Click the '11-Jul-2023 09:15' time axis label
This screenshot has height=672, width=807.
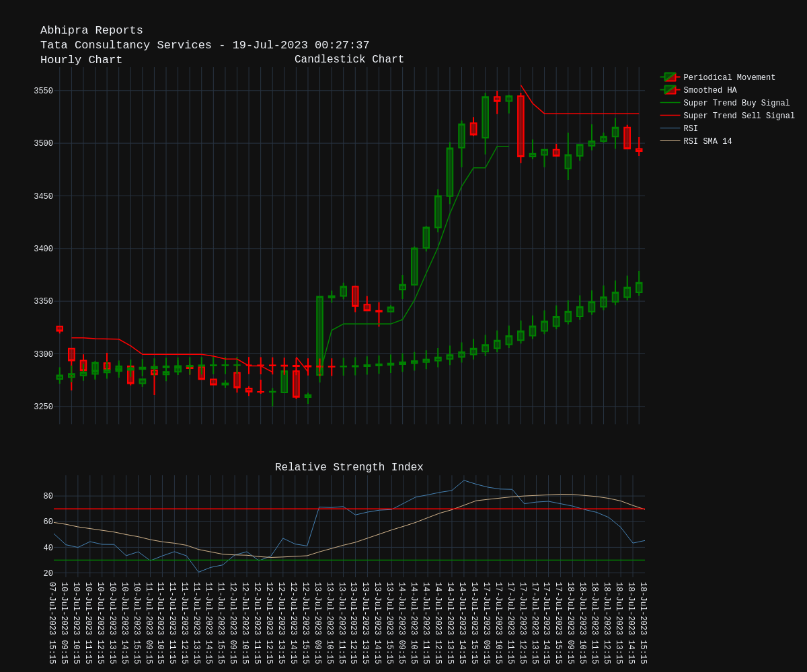(149, 623)
